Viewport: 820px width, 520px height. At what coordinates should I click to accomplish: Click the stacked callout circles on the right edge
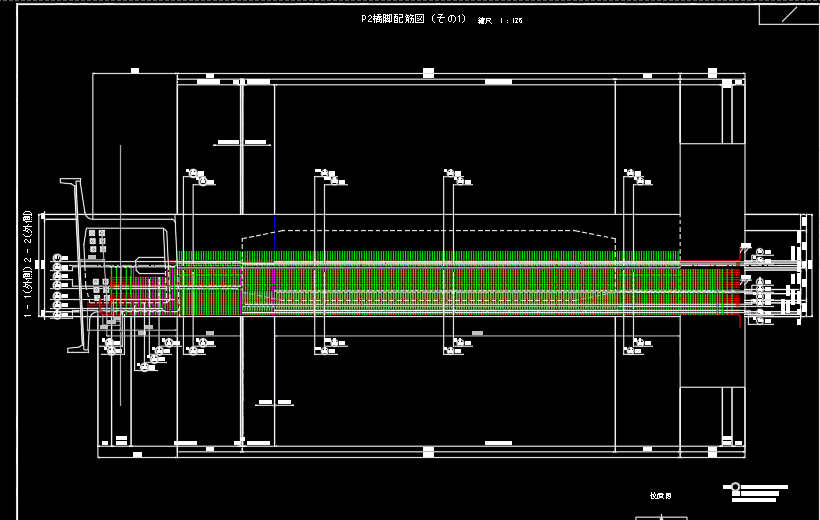[x=760, y=285]
